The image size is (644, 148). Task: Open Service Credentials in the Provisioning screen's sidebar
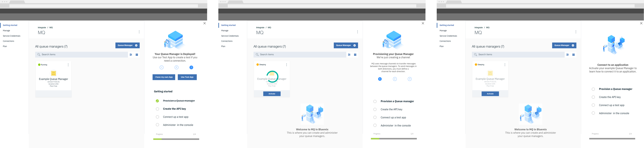230,36
